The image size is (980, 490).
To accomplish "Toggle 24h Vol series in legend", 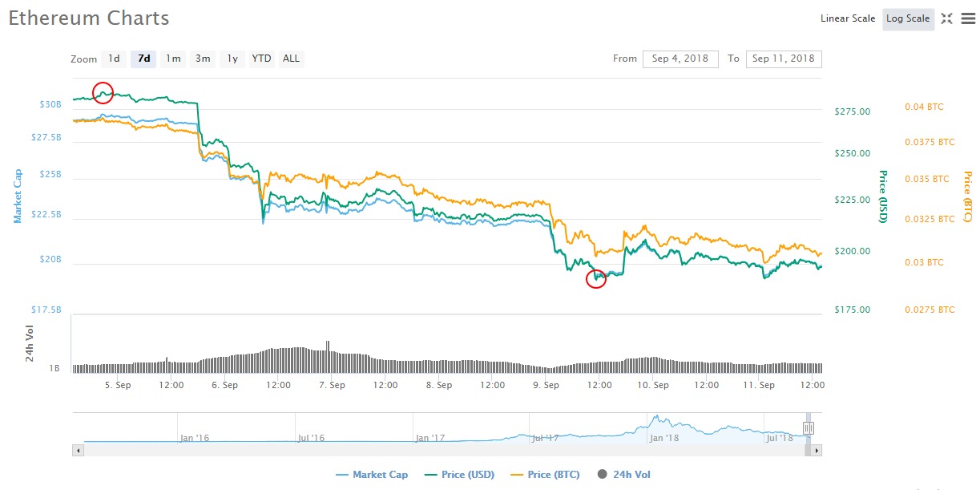I will (624, 475).
